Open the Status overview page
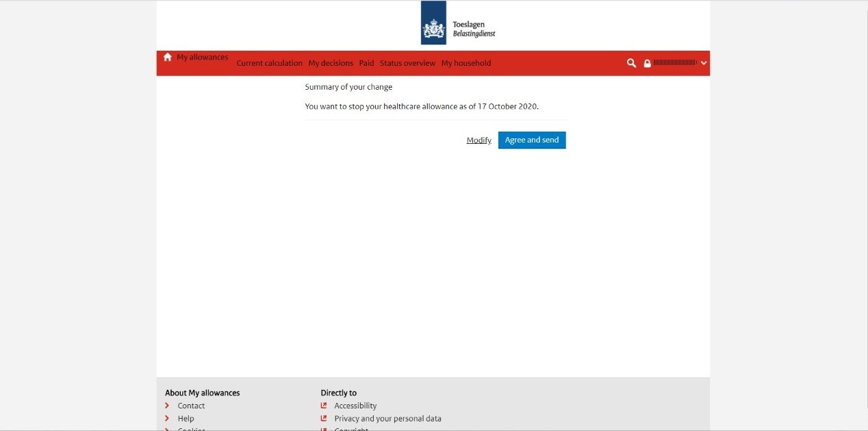Screen dimensions: 868x431 tap(407, 63)
